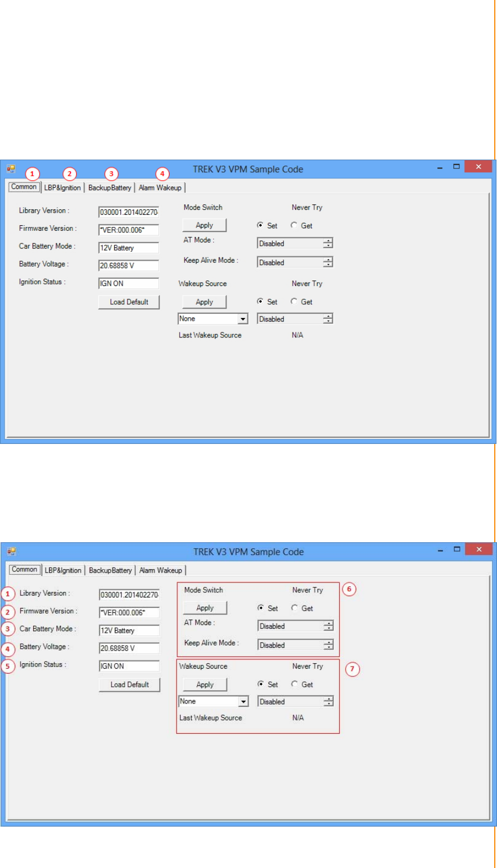Click Mode Switch Apply in the top window
Screen dimensions: 497x868
(204, 225)
